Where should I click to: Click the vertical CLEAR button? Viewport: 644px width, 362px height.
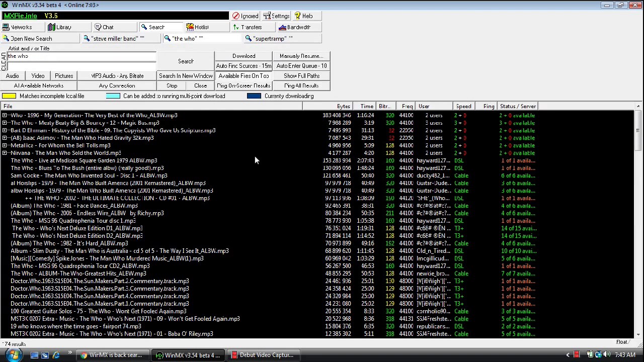click(4, 61)
